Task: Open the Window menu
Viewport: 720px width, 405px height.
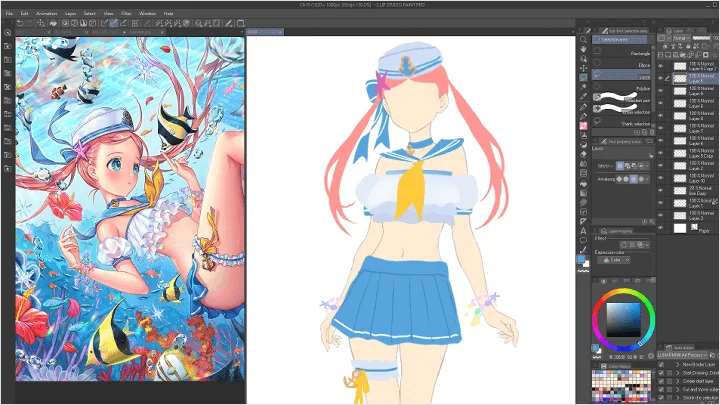Action: 147,14
